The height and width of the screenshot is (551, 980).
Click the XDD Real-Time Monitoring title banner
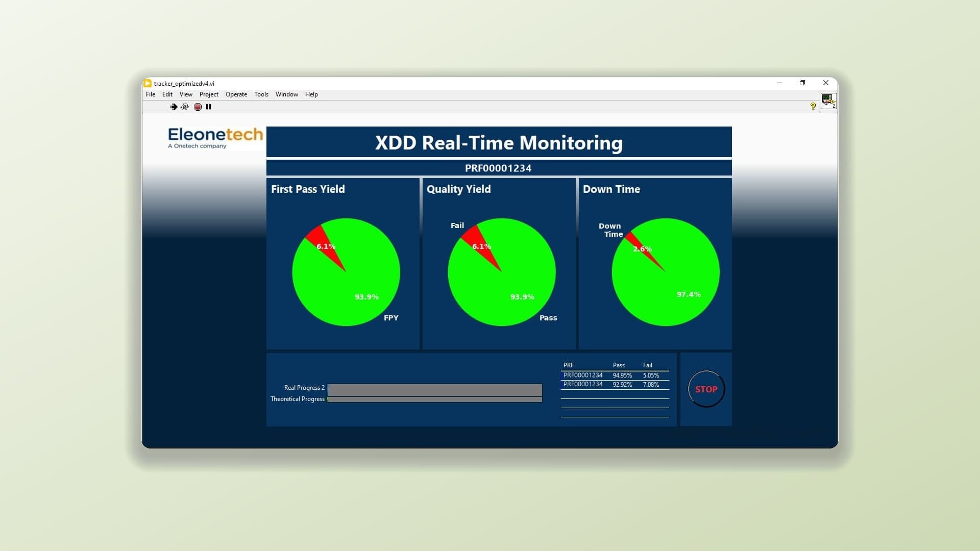499,142
